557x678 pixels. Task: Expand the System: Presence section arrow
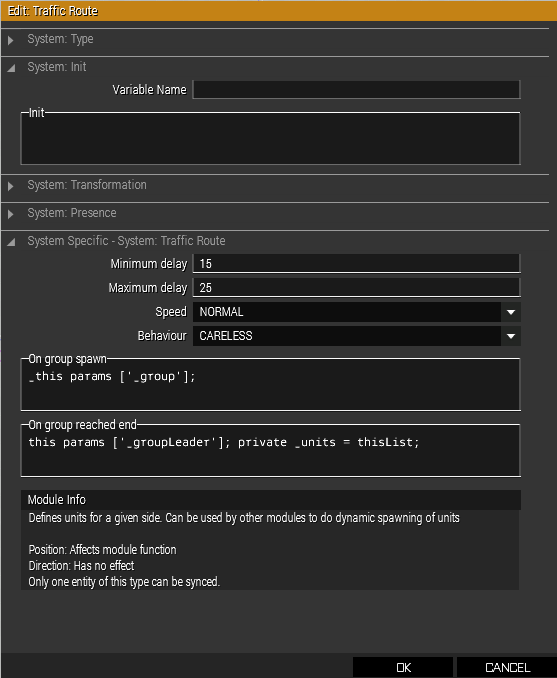(x=11, y=214)
